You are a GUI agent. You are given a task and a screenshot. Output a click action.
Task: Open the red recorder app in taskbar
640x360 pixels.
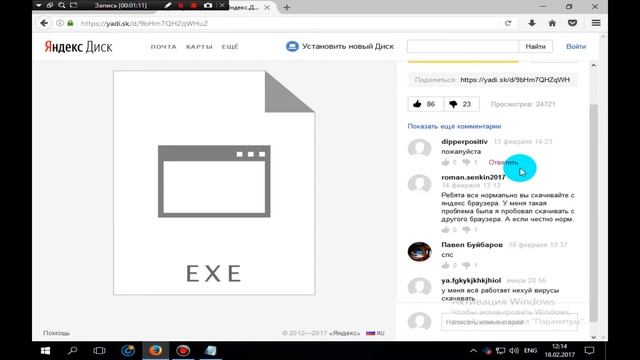click(x=183, y=351)
